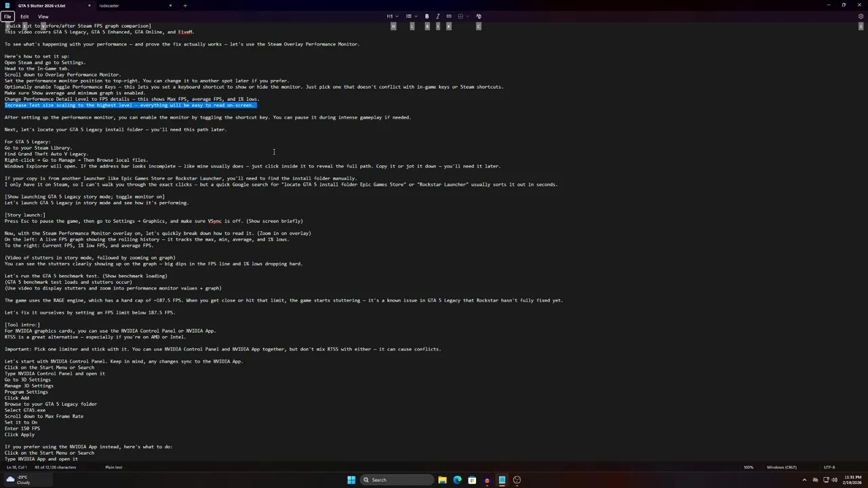Open the network status tray icon
The height and width of the screenshot is (488, 868).
pos(825,480)
